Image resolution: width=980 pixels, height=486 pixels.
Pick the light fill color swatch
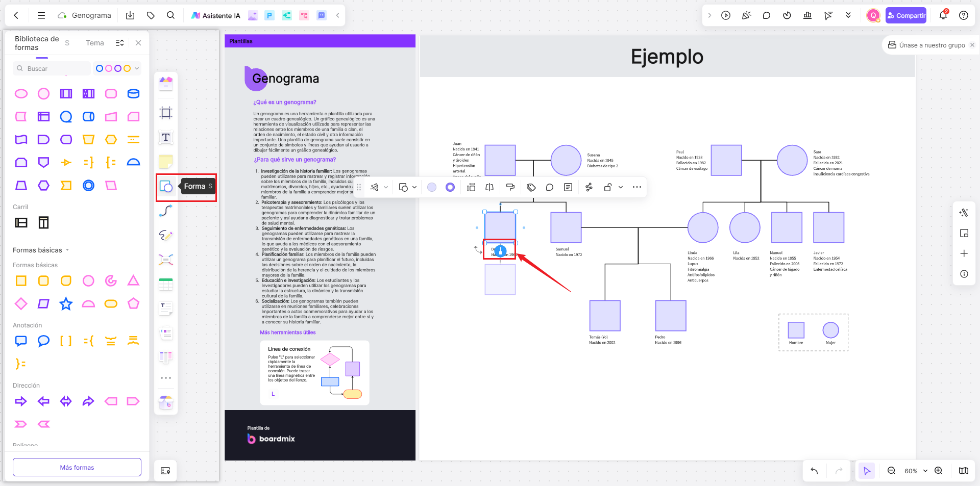(432, 187)
